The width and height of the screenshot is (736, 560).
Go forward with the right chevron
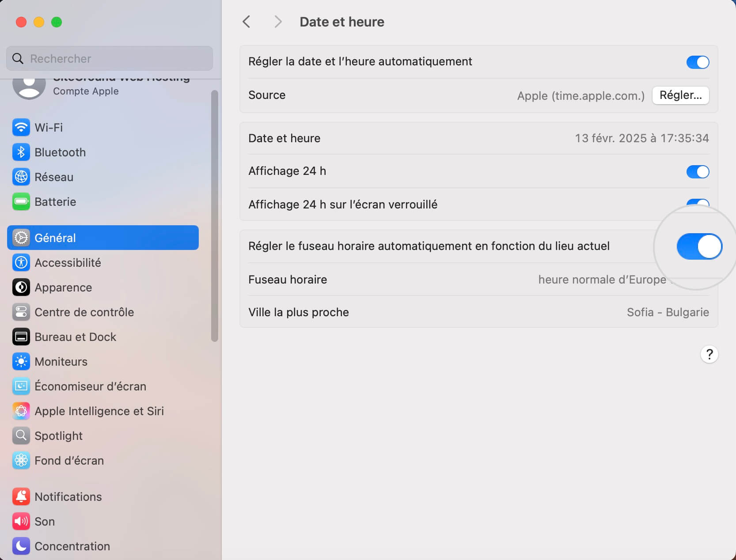(278, 22)
